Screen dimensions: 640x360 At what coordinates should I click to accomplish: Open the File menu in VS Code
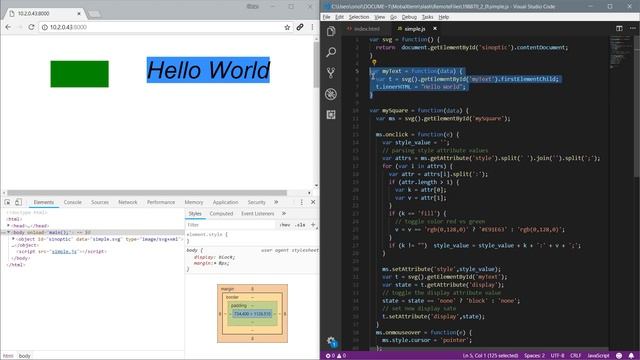pyautogui.click(x=327, y=17)
